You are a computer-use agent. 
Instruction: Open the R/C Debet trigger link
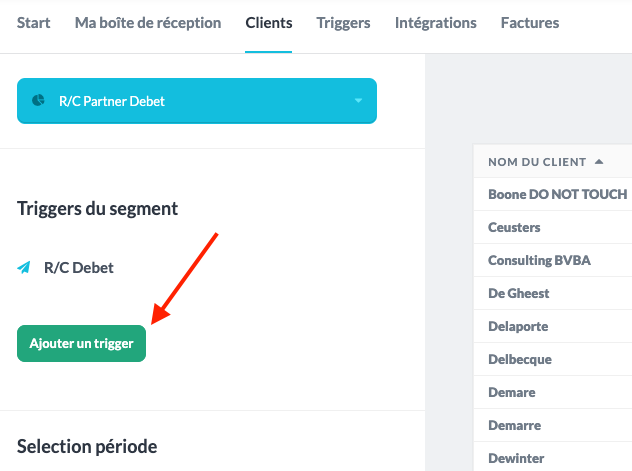pyautogui.click(x=79, y=268)
